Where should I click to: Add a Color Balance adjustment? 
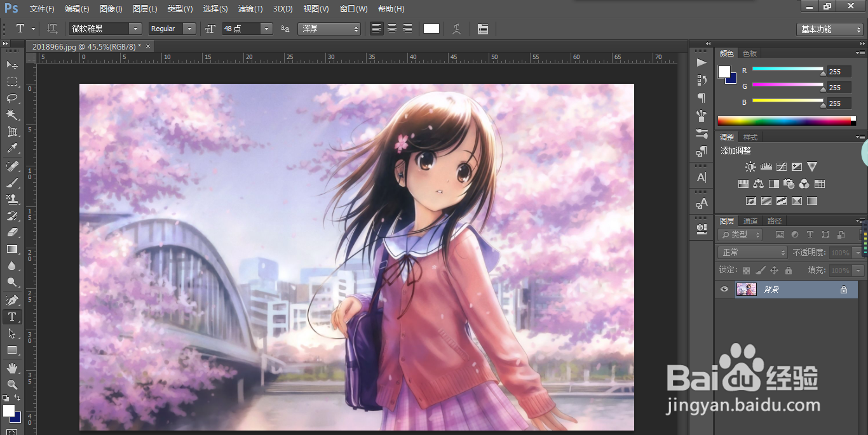(758, 184)
